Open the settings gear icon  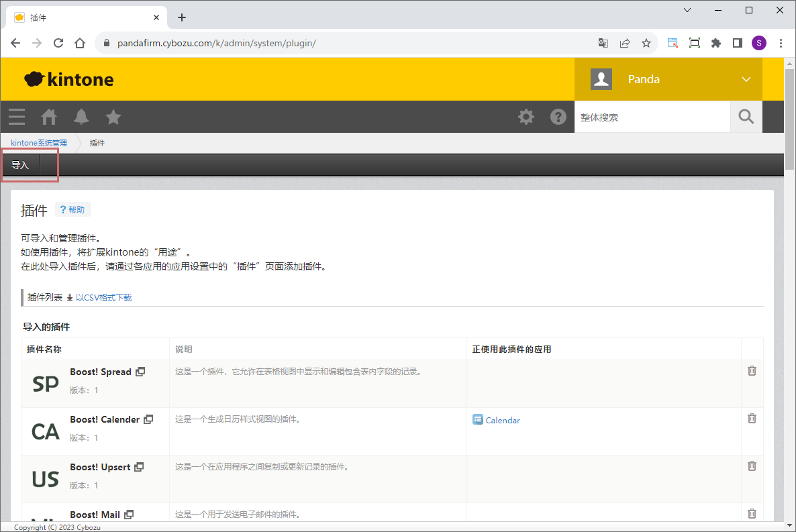(526, 117)
